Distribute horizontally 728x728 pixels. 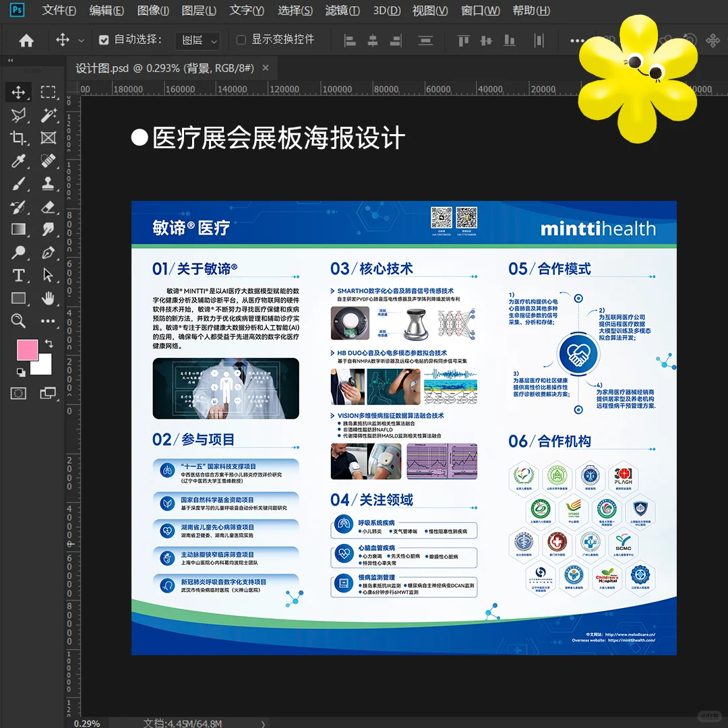[x=539, y=41]
